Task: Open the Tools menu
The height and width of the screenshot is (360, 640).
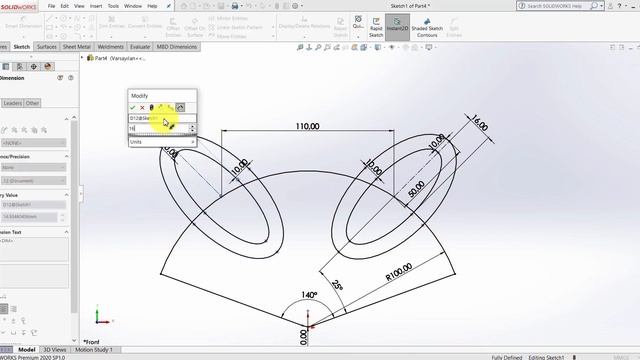Action: pyautogui.click(x=113, y=6)
